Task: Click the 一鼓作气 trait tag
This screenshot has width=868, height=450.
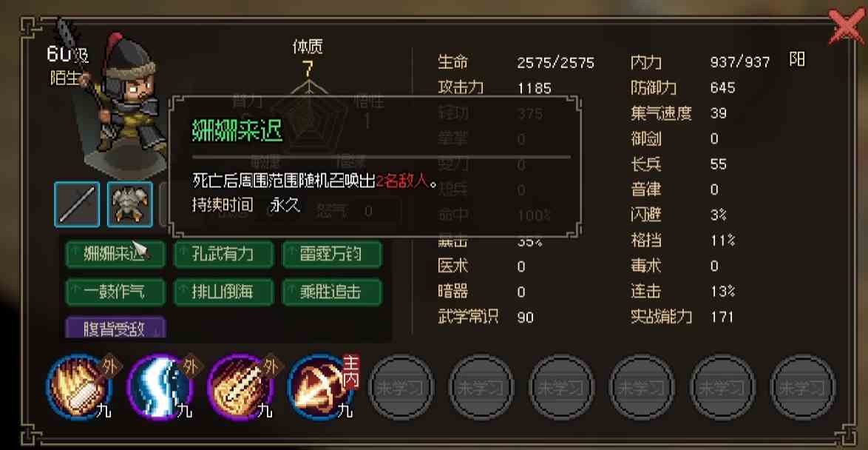Action: tap(115, 292)
